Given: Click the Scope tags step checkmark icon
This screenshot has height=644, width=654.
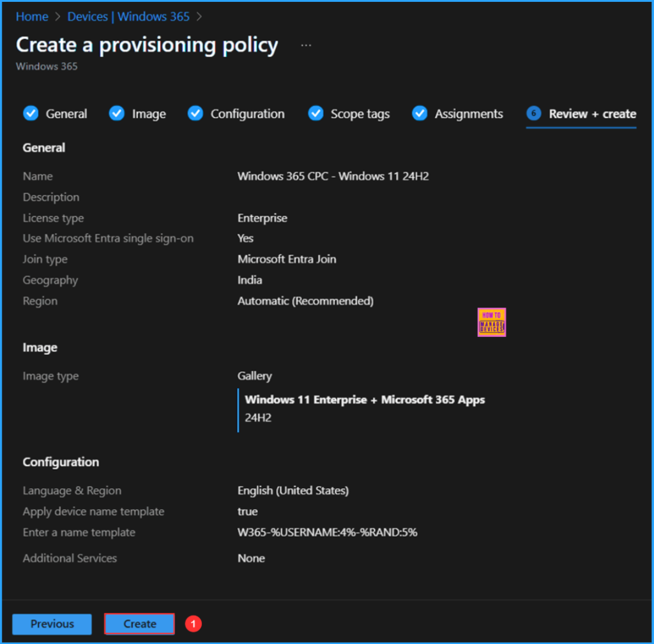Looking at the screenshot, I should (316, 114).
